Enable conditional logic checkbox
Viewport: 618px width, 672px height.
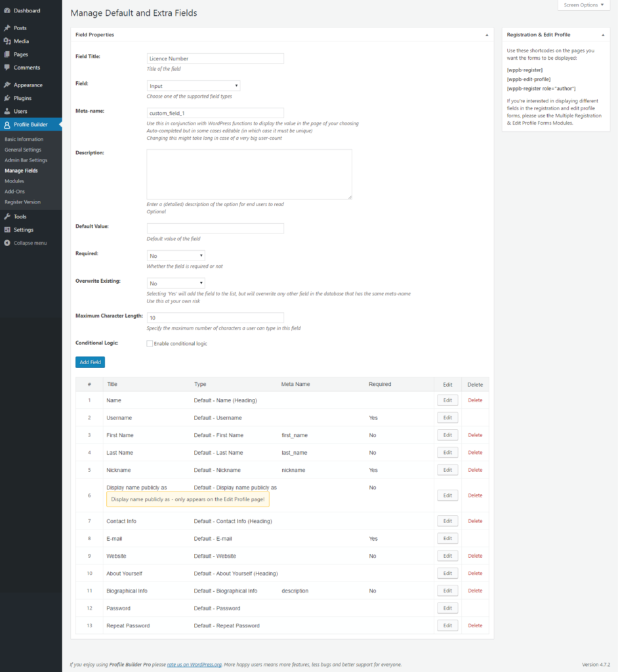150,343
